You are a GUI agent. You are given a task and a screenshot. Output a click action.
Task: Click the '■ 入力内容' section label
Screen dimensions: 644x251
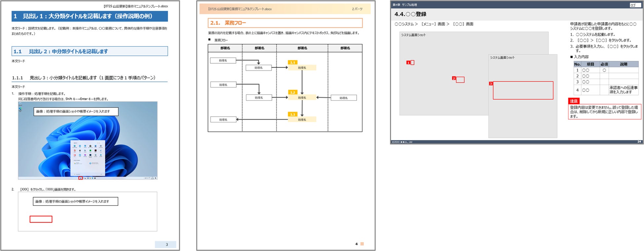(579, 57)
